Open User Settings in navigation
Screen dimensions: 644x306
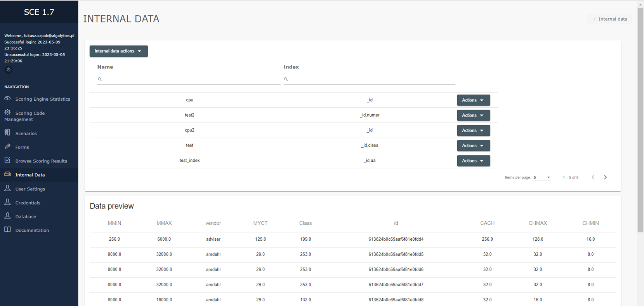[x=30, y=189]
